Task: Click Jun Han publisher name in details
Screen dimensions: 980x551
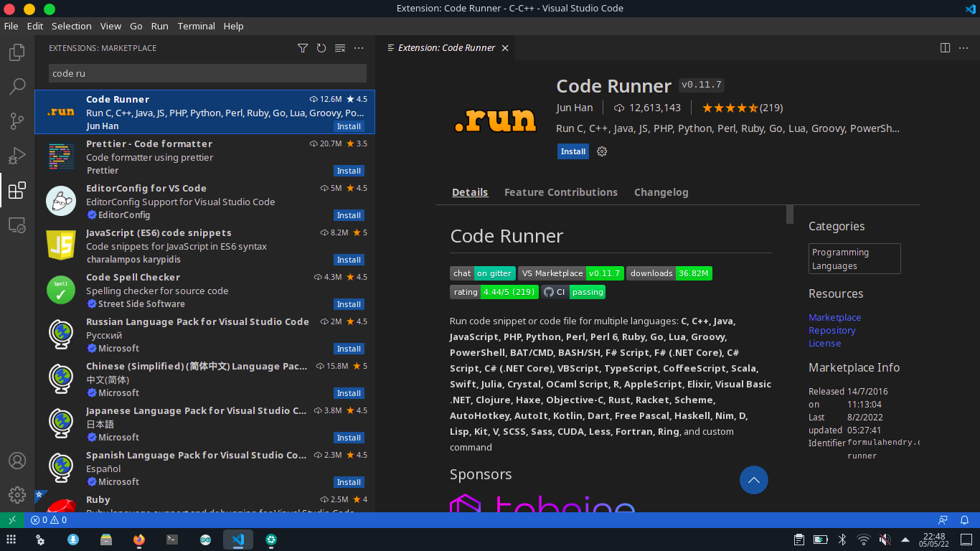Action: 575,108
